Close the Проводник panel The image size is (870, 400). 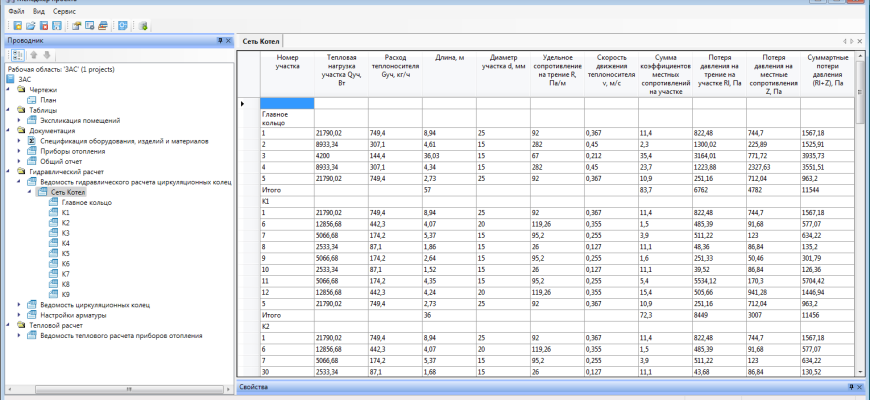pos(228,40)
